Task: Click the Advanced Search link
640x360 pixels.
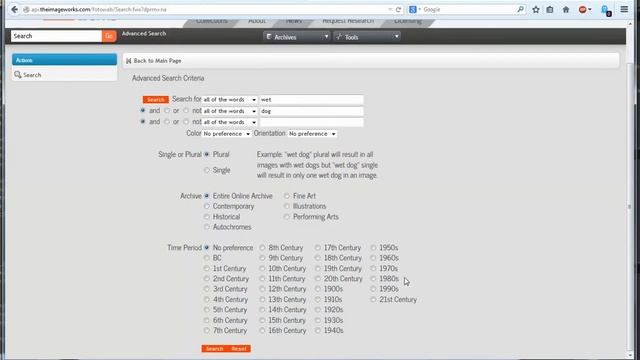Action: point(144,33)
